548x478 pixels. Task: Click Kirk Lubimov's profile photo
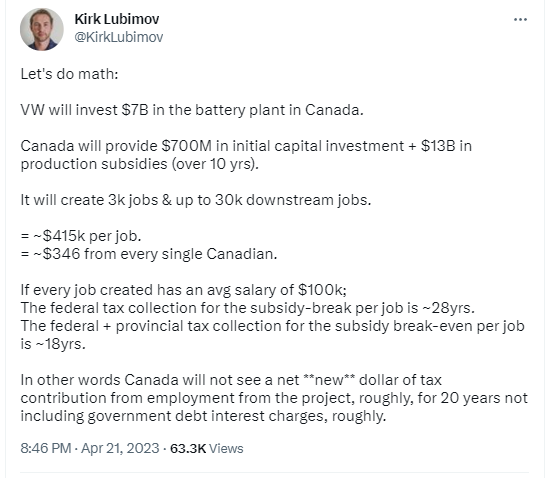pos(42,29)
